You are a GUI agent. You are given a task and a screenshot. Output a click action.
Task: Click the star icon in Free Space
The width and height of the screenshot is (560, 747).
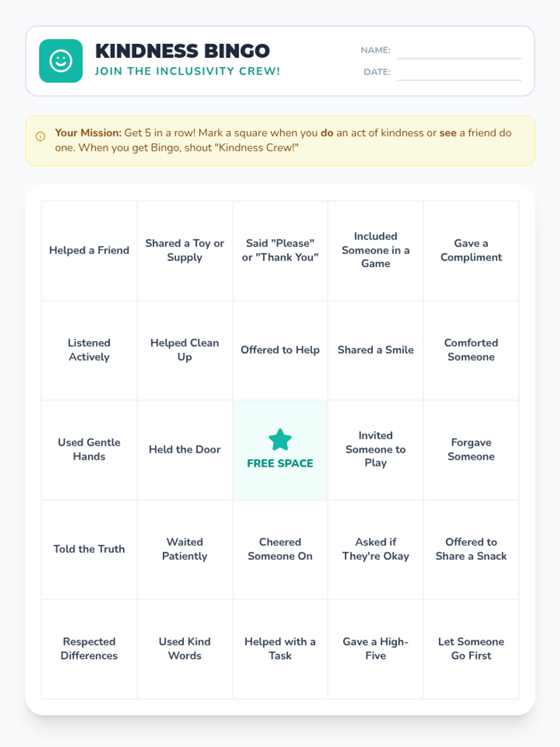[x=280, y=440]
